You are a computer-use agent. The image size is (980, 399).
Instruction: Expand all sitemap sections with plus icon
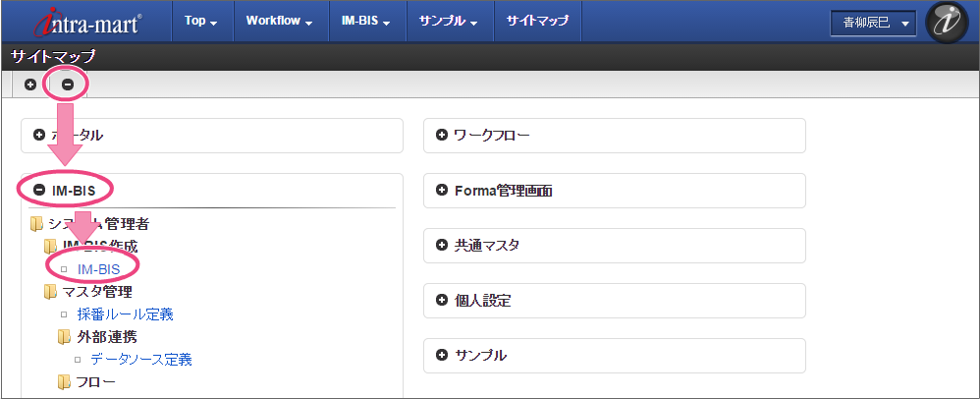point(30,85)
